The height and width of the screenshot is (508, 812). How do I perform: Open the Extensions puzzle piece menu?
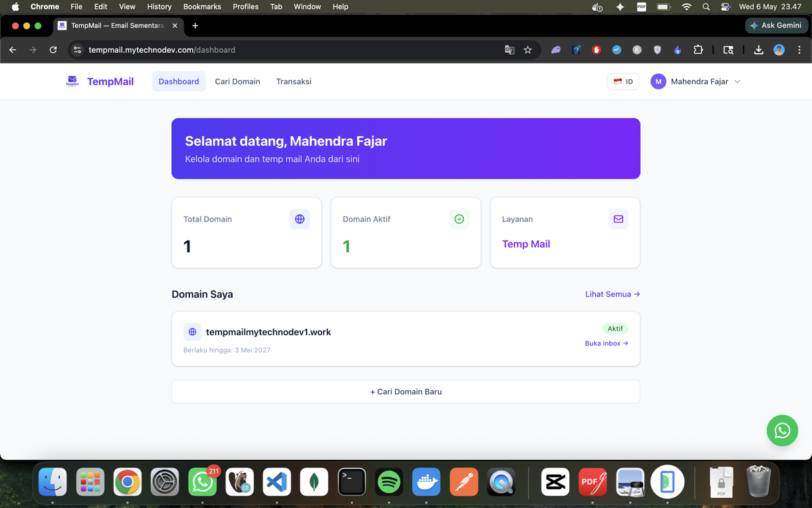pyautogui.click(x=698, y=49)
